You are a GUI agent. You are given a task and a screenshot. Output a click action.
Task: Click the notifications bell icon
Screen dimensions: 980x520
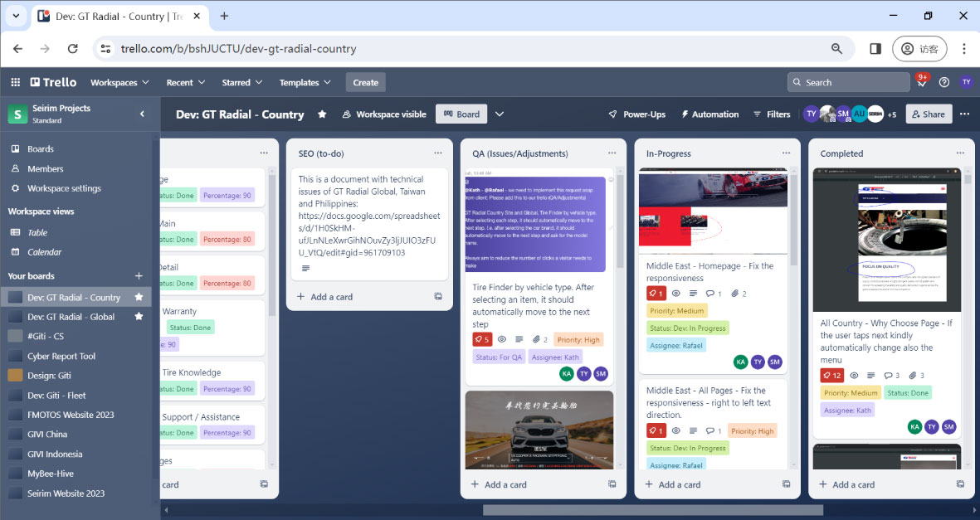tap(922, 82)
